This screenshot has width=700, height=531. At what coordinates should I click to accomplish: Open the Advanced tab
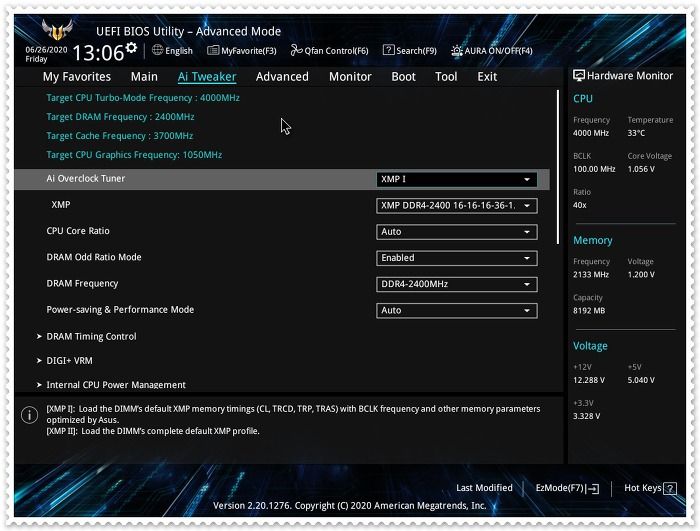pos(282,77)
